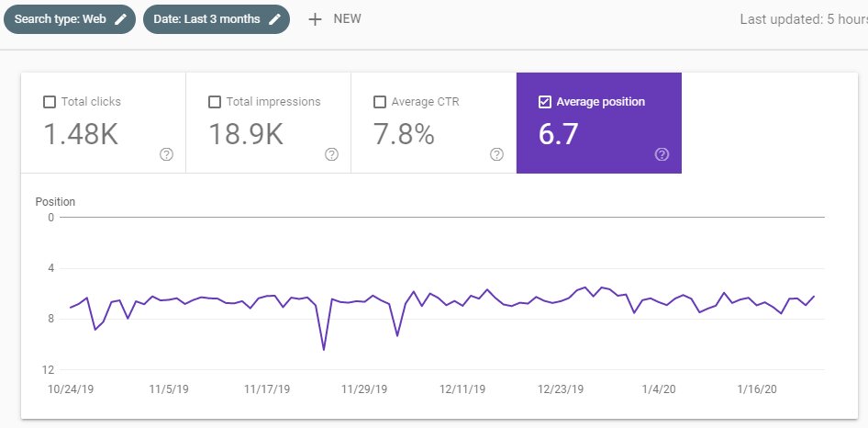Screen dimensions: 868x428
Task: Click the 11/29/19 date label on chart axis
Action: click(x=364, y=389)
